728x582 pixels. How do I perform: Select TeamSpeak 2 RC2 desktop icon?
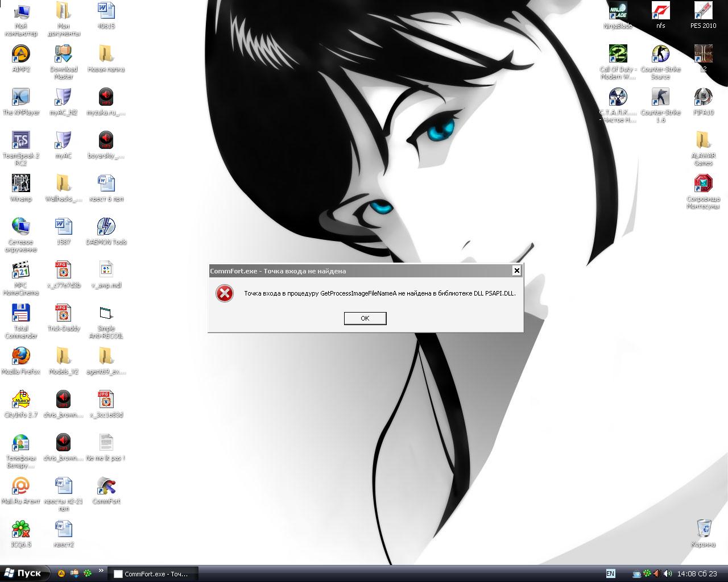point(21,141)
